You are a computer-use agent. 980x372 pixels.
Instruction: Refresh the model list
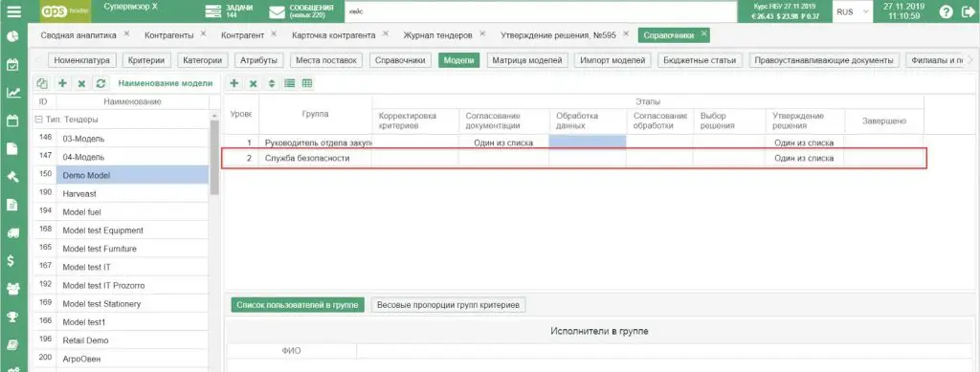click(x=100, y=83)
